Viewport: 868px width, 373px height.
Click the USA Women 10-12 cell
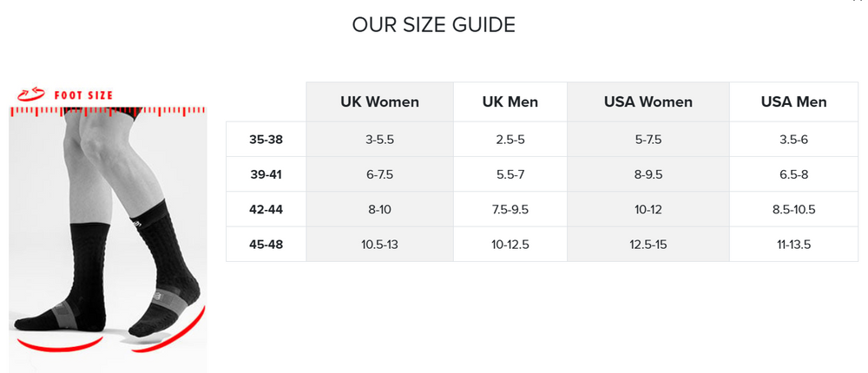click(648, 209)
